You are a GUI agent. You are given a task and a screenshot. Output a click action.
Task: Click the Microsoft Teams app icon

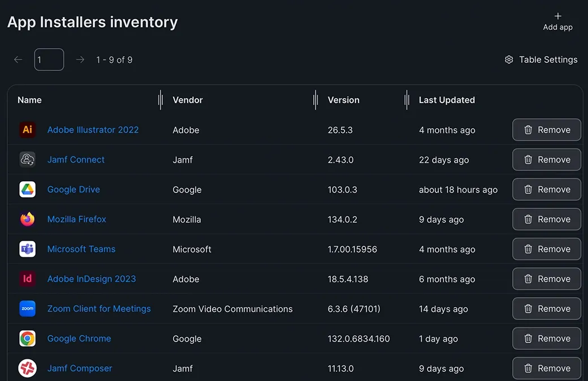[27, 249]
